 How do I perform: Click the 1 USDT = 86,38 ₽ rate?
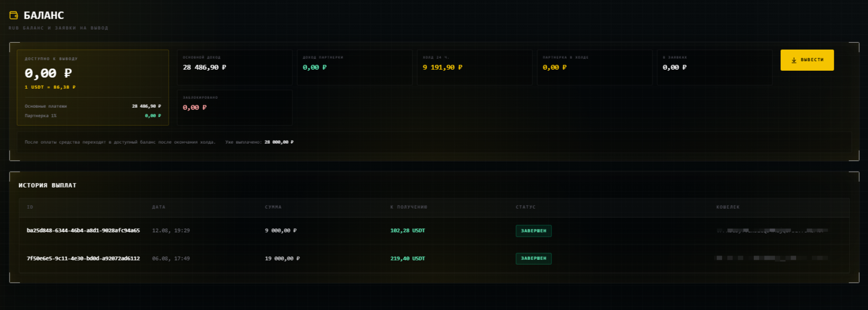[x=50, y=87]
